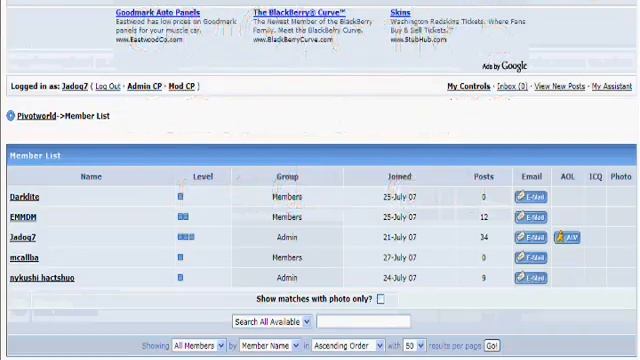Viewport: 640px width, 360px height.
Task: Open the results per page dropdown
Action: [x=414, y=346]
